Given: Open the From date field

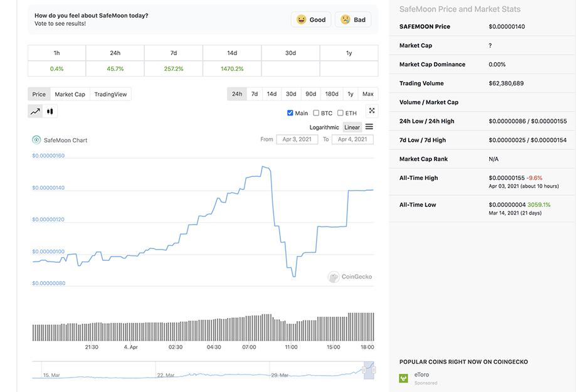Looking at the screenshot, I should [297, 139].
